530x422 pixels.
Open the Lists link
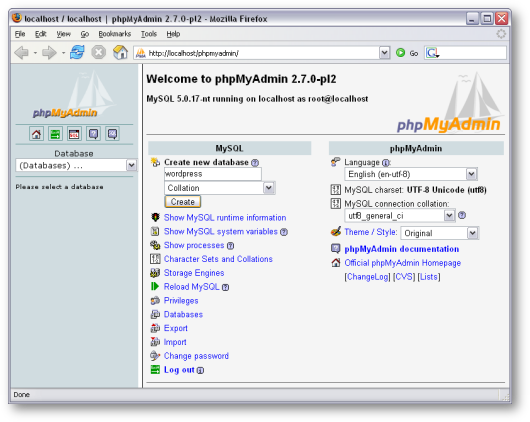click(429, 277)
